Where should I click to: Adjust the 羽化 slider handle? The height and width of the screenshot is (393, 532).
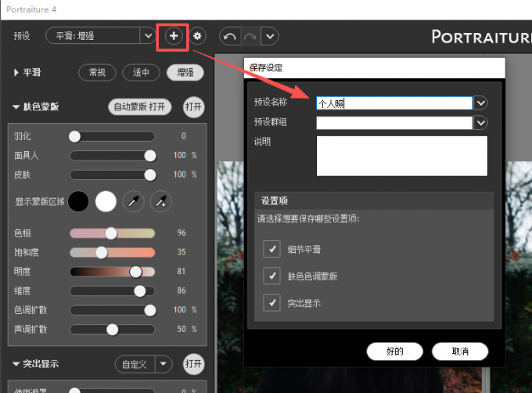click(x=74, y=136)
